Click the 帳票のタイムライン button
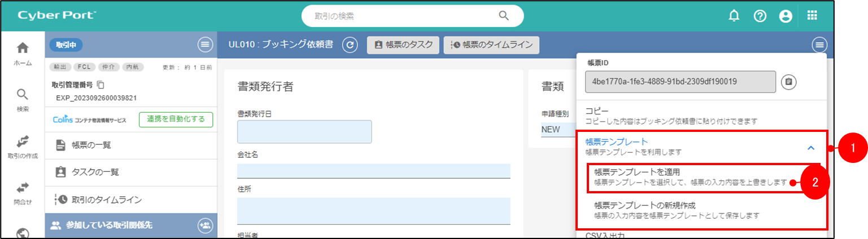The height and width of the screenshot is (239, 868). [491, 45]
